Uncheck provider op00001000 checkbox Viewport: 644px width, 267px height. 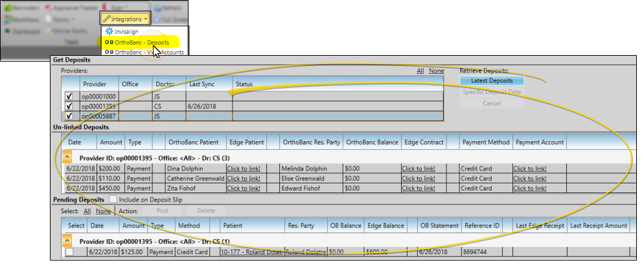[69, 95]
